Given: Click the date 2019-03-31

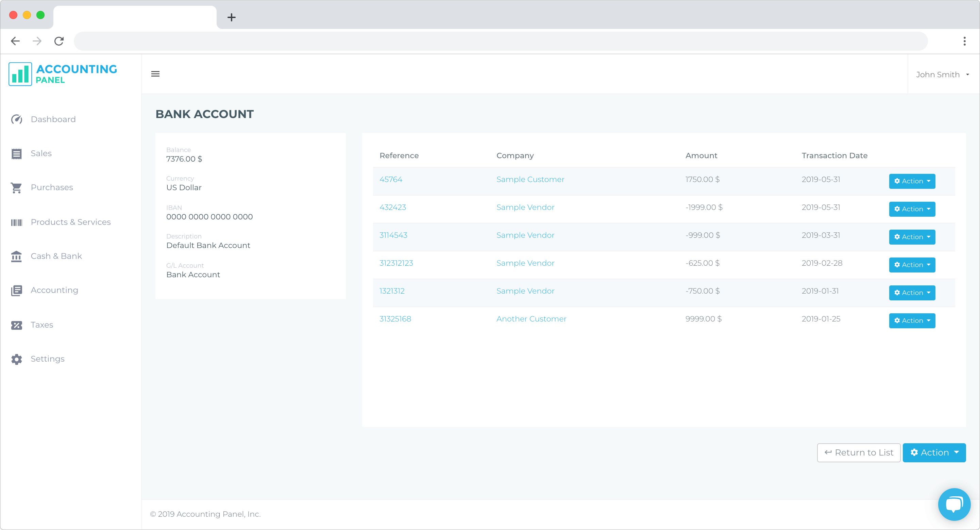Looking at the screenshot, I should point(821,235).
